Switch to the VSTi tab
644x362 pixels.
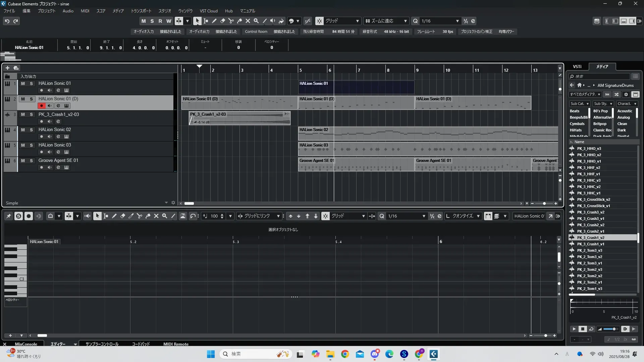(x=577, y=66)
